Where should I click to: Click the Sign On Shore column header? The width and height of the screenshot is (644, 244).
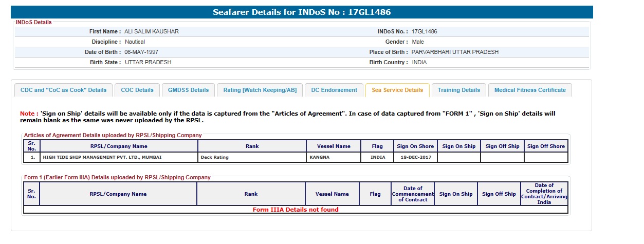tap(415, 146)
